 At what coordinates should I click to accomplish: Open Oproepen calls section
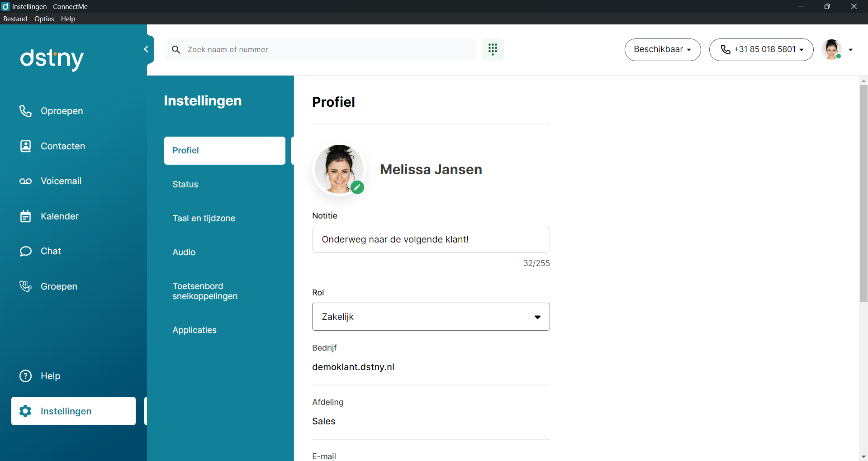tap(62, 111)
